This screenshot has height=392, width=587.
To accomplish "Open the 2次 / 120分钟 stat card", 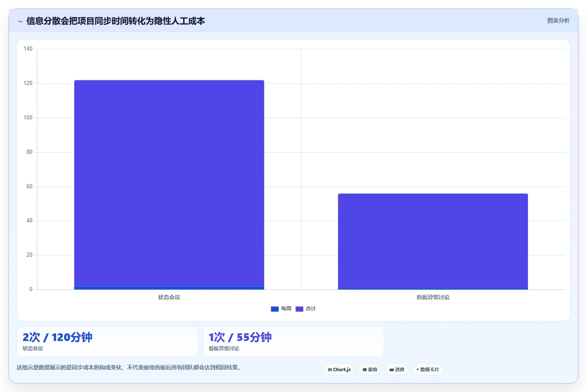I will pyautogui.click(x=108, y=341).
